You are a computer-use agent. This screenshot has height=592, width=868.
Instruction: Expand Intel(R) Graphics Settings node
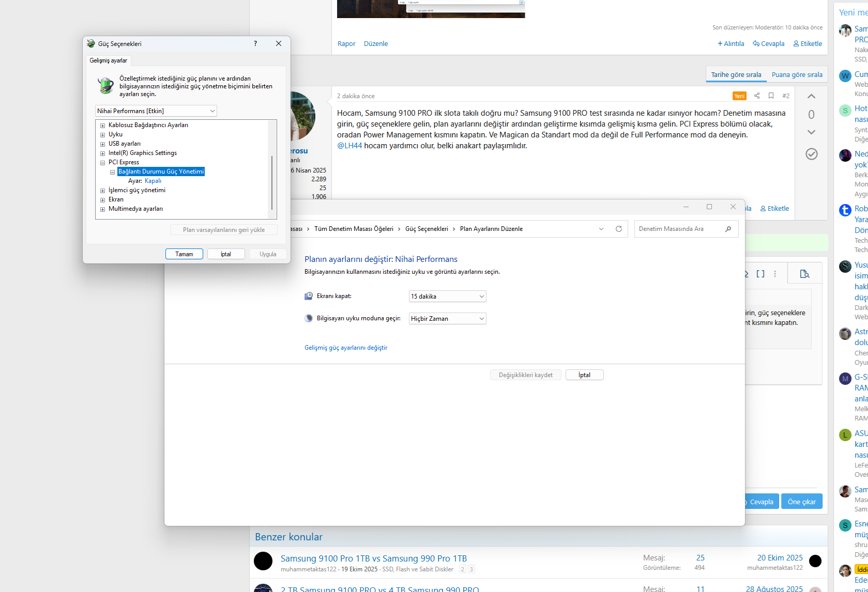click(x=102, y=153)
